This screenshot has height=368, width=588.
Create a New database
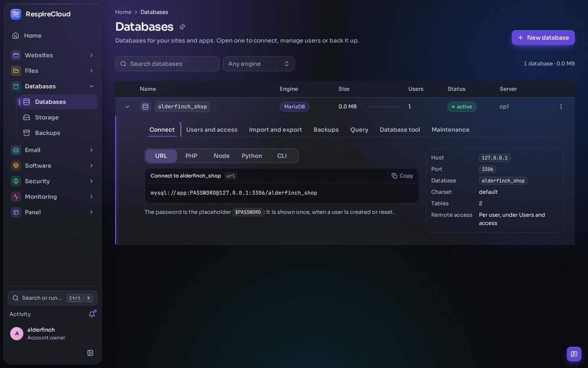pos(543,38)
